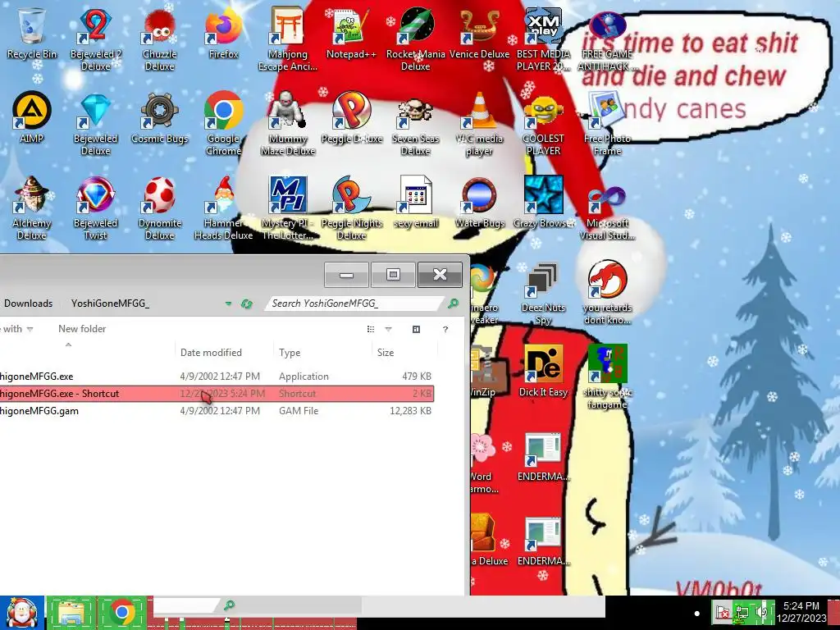Screen dimensions: 840x630
Task: Open Google Chrome desktop shortcut
Action: (x=223, y=123)
